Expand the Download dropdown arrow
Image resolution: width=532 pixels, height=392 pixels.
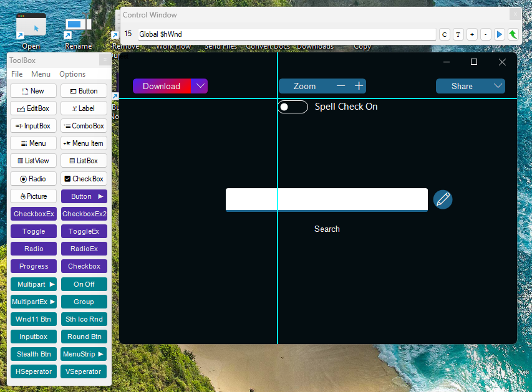pyautogui.click(x=200, y=86)
